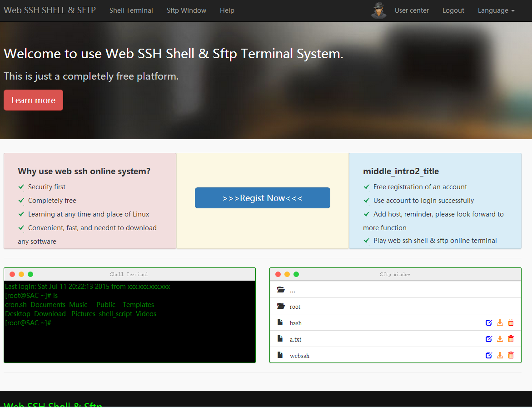Open the Shell Terminal menu item
The width and height of the screenshot is (532, 408).
131,10
